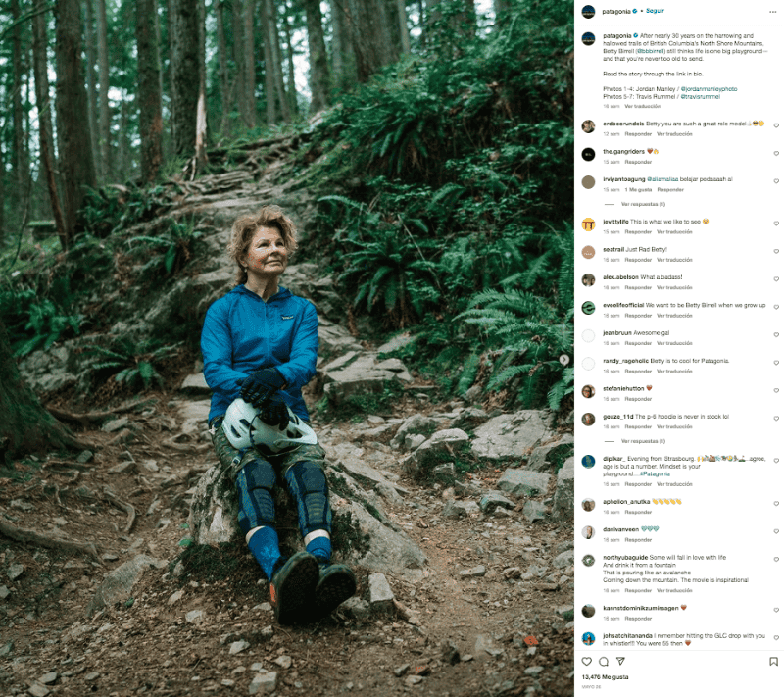Expand replies under geuze_11d's comment
This screenshot has height=697, width=784.
pos(643,441)
